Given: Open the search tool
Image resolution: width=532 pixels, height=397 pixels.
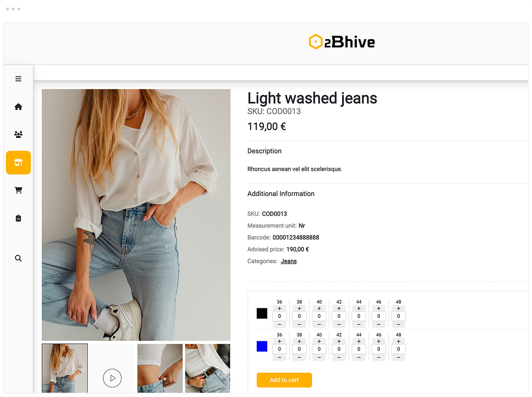Looking at the screenshot, I should (18, 258).
